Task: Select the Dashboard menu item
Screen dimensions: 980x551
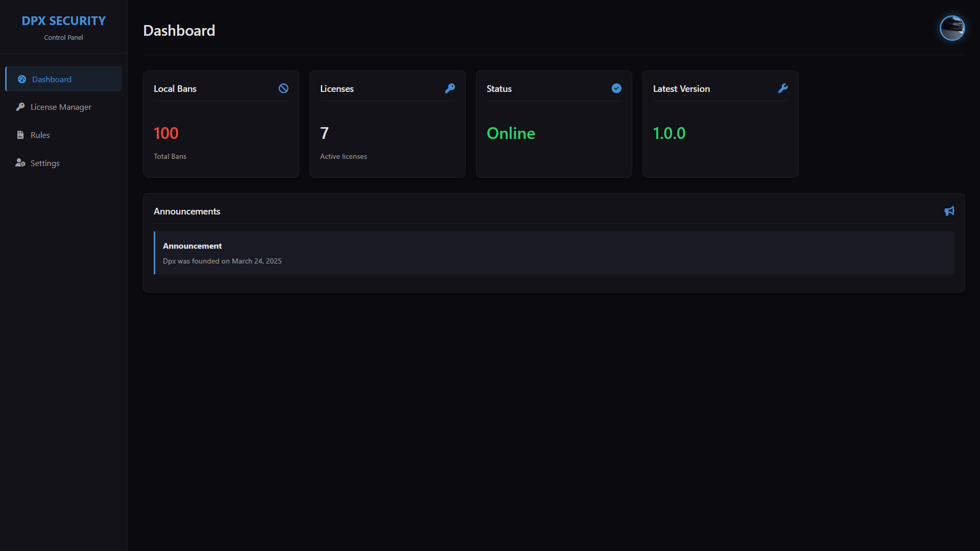Action: click(52, 79)
